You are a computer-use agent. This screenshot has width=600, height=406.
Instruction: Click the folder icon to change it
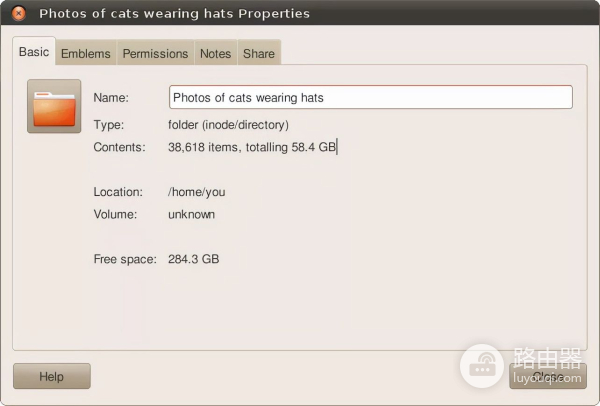pos(54,106)
